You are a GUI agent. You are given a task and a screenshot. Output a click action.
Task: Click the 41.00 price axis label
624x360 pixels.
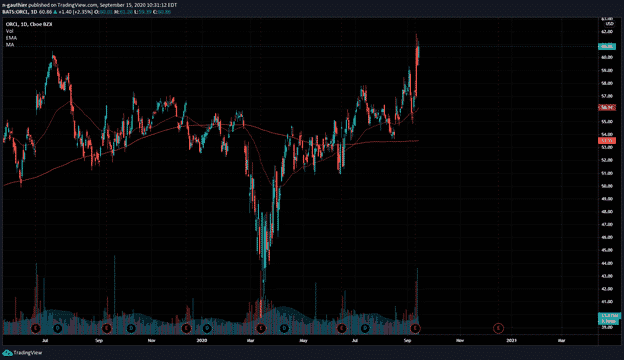point(607,302)
